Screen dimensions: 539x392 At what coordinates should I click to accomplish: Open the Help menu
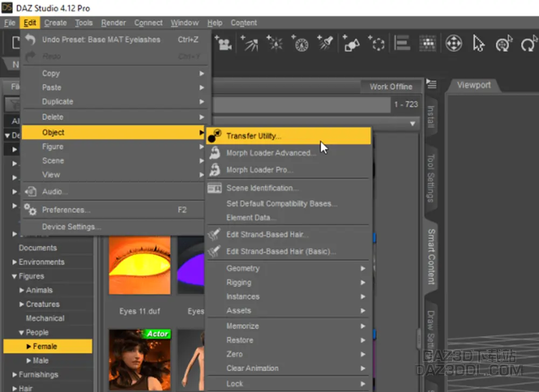point(215,23)
